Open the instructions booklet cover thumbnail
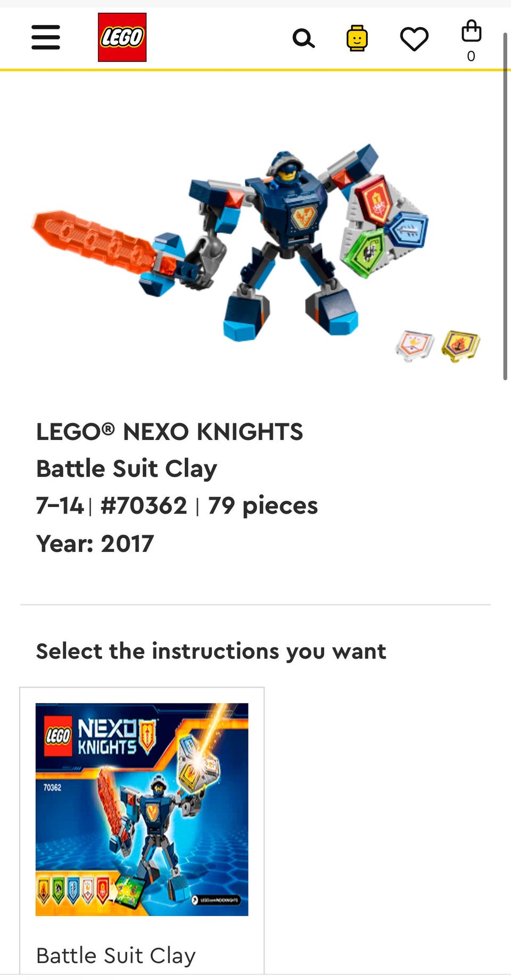Image resolution: width=511 pixels, height=980 pixels. [x=142, y=809]
